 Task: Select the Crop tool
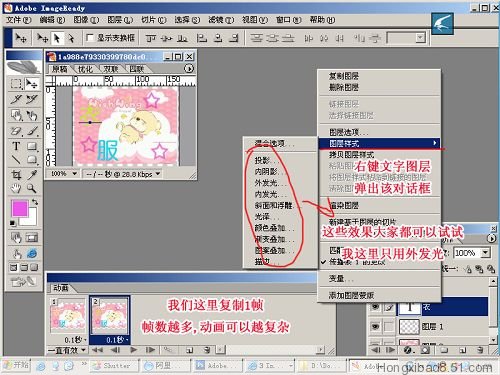16,174
